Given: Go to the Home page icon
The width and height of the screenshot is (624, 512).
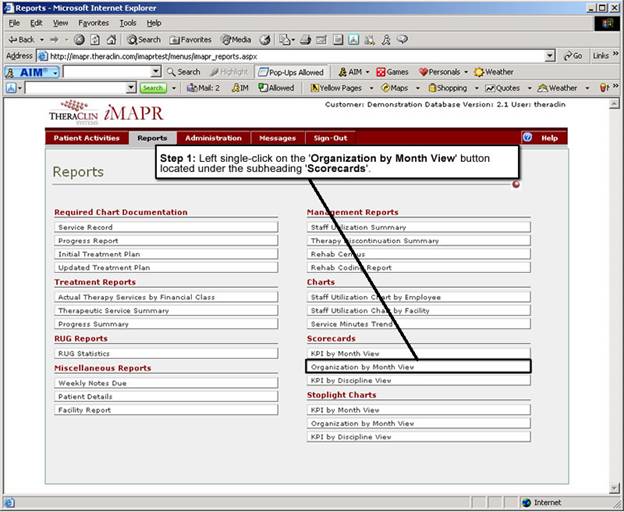Looking at the screenshot, I should 111,39.
